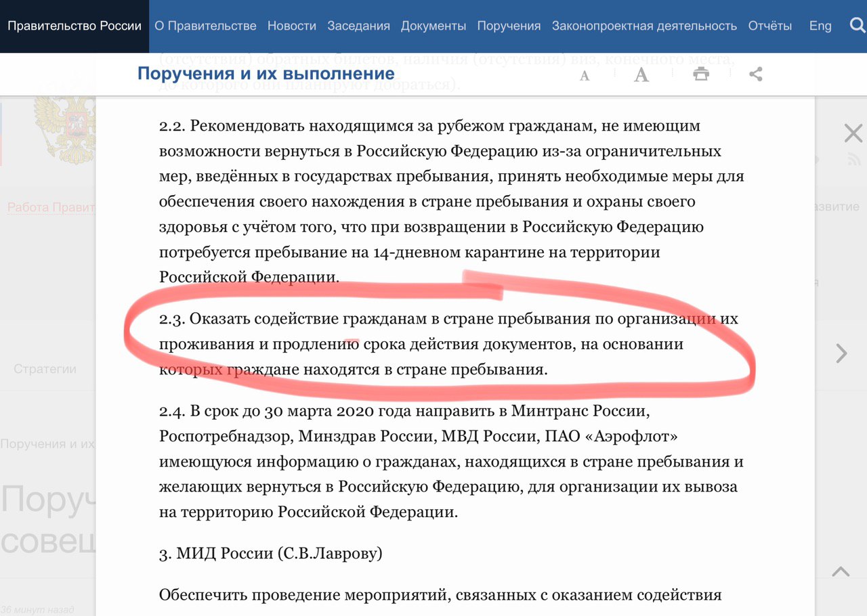Open the Новости menu item

[x=292, y=26]
